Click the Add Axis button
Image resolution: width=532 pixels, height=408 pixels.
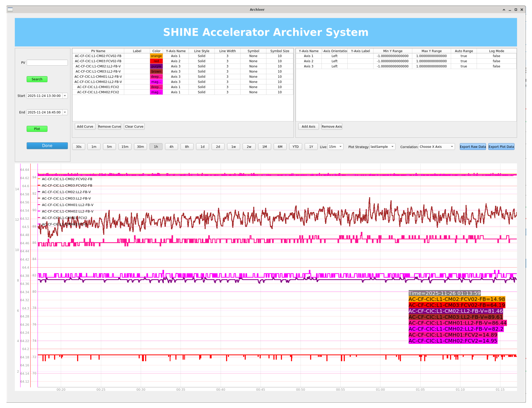click(308, 126)
